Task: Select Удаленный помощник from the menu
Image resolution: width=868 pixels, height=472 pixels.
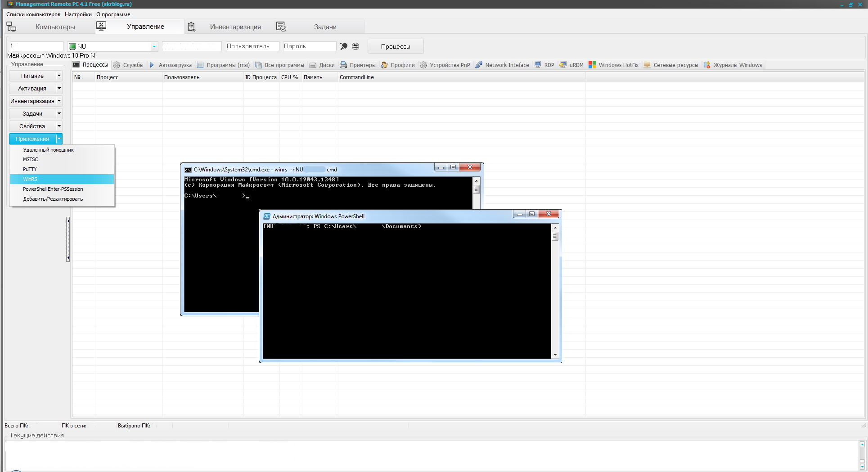Action: tap(62, 150)
